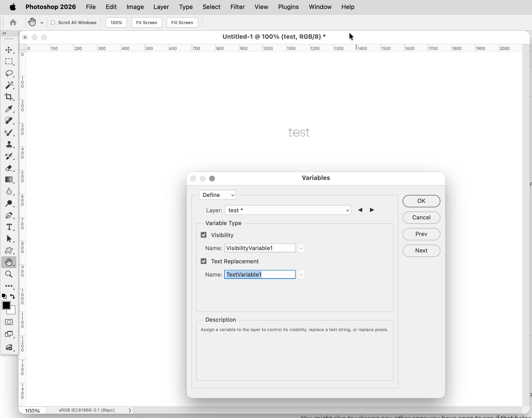This screenshot has width=532, height=418.
Task: Click the Prev button
Action: pyautogui.click(x=421, y=234)
